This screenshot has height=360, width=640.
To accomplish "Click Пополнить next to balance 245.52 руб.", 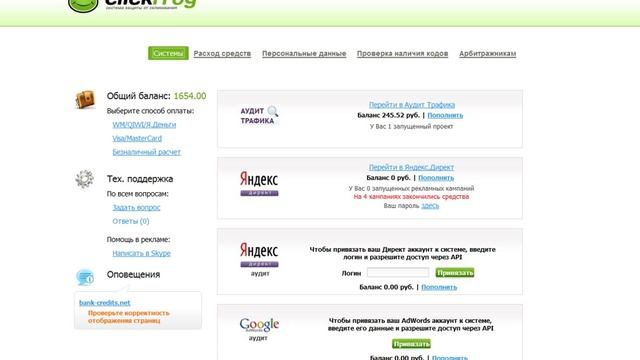I will tap(445, 116).
